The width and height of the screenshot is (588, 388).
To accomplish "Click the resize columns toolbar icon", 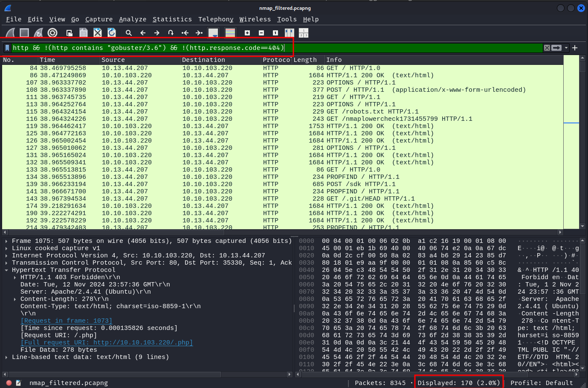I will tap(290, 33).
